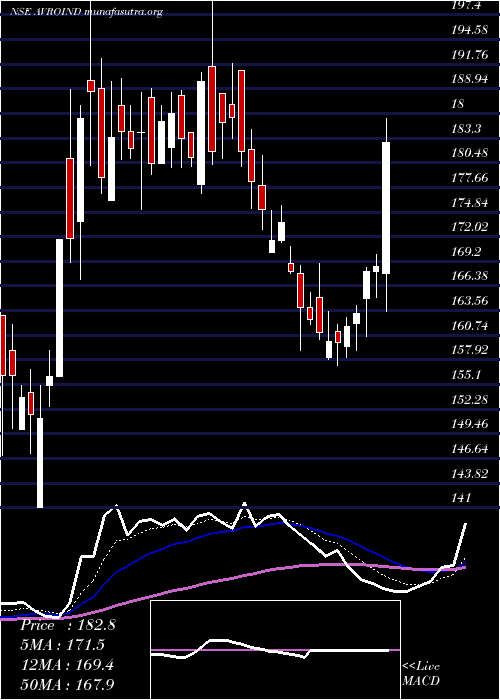This screenshot has width=500, height=700.
Task: Select the 166.38 price axis label
Action: point(470,276)
